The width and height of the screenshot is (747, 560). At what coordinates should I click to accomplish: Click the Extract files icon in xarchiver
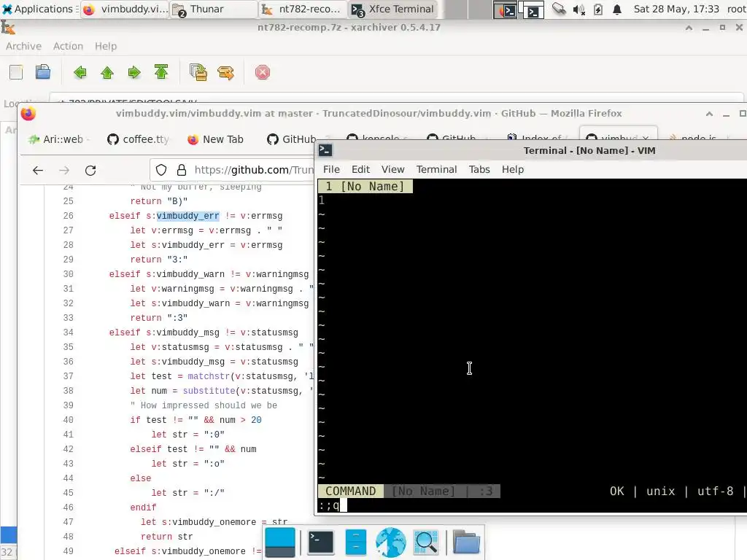click(225, 72)
